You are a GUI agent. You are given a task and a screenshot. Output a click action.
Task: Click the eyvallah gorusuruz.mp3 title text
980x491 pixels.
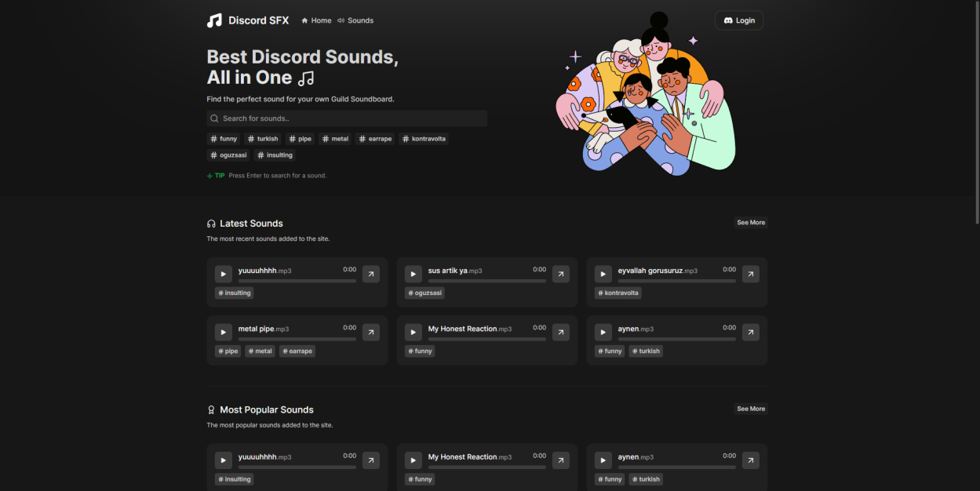(x=658, y=271)
